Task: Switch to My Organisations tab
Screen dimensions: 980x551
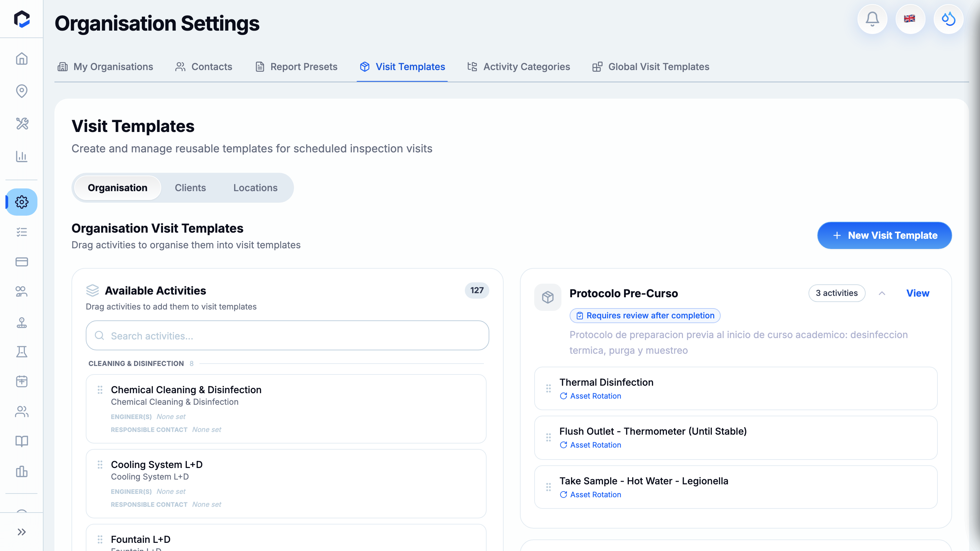Action: pyautogui.click(x=105, y=67)
